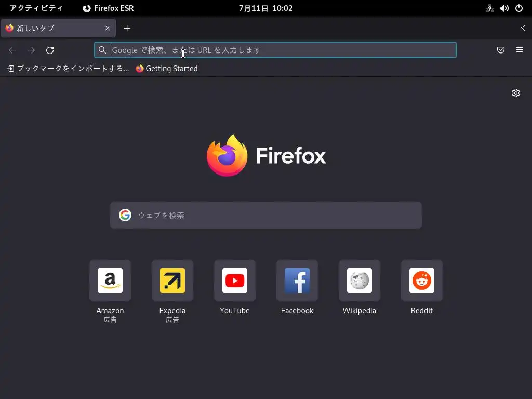
Task: Open new tab page settings gear
Action: 516,93
